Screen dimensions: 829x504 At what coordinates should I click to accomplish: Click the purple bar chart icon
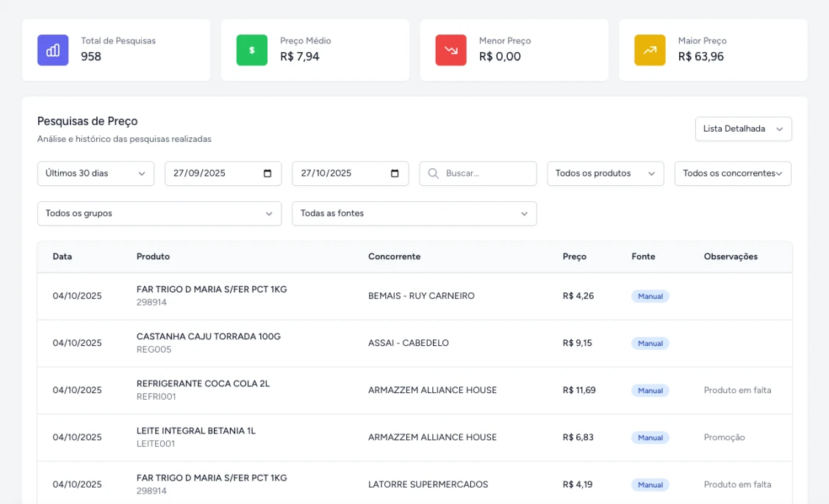pos(53,50)
